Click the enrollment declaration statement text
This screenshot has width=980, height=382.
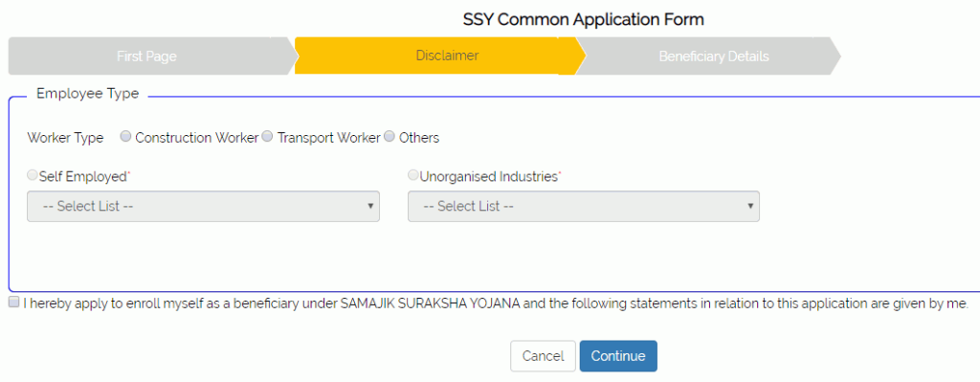(x=496, y=303)
